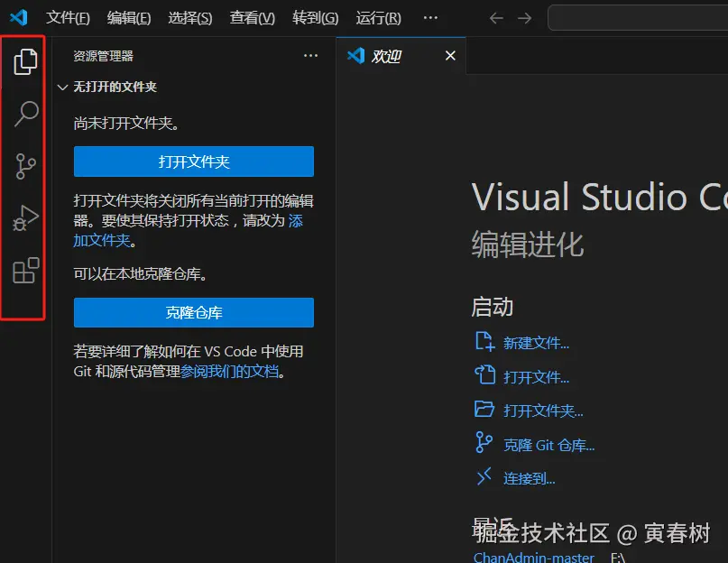Viewport: 728px width, 563px height.
Task: Click the 资源管理器 panel title
Action: 104,56
